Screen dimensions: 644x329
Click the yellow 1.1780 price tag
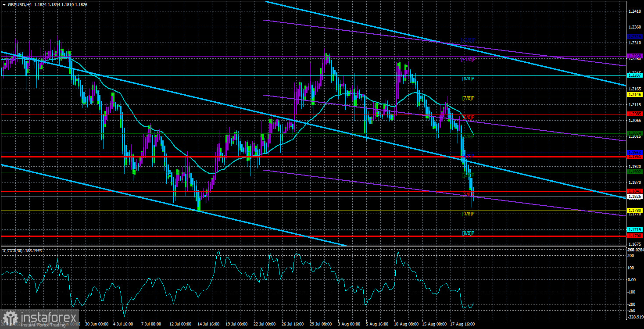635,211
